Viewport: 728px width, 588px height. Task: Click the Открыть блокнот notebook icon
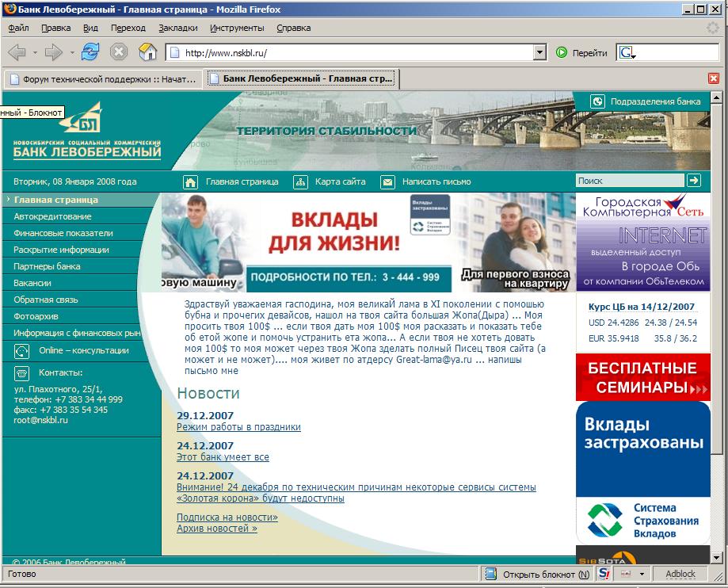(x=490, y=574)
